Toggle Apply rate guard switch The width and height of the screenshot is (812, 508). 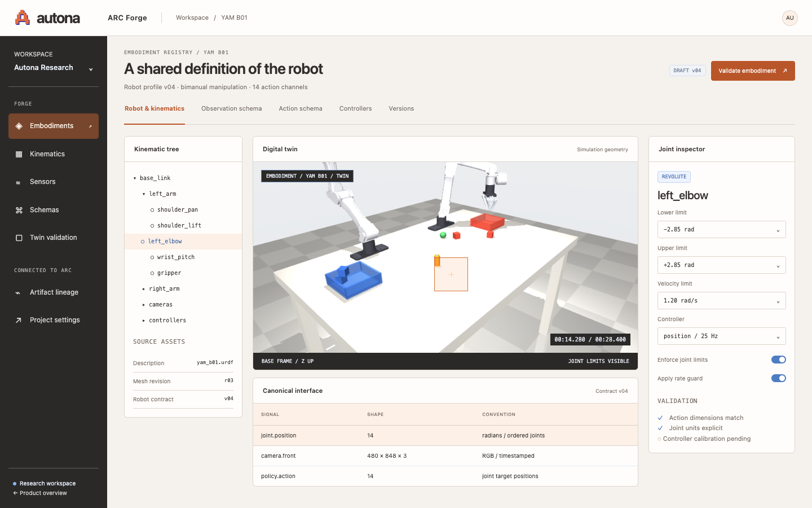tap(779, 378)
